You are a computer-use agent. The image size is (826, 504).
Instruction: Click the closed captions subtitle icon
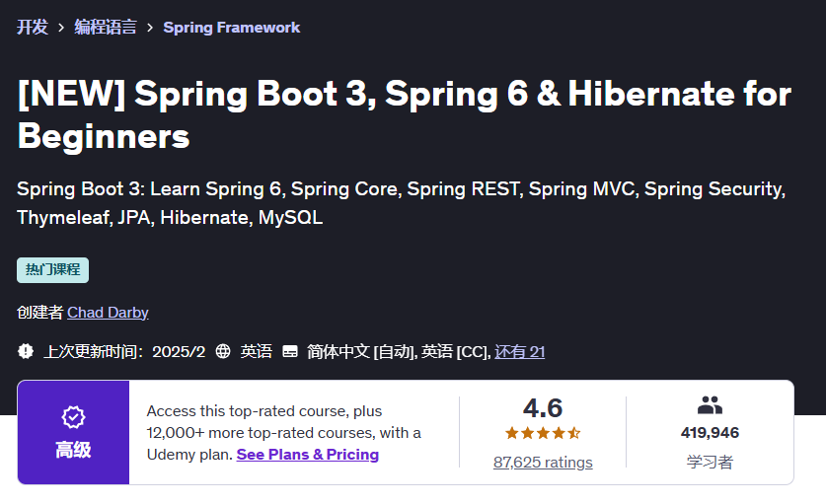290,351
